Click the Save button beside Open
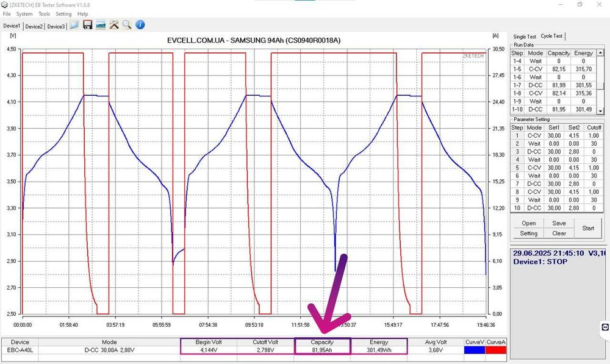Screen dimensions: 610x364 coord(559,223)
